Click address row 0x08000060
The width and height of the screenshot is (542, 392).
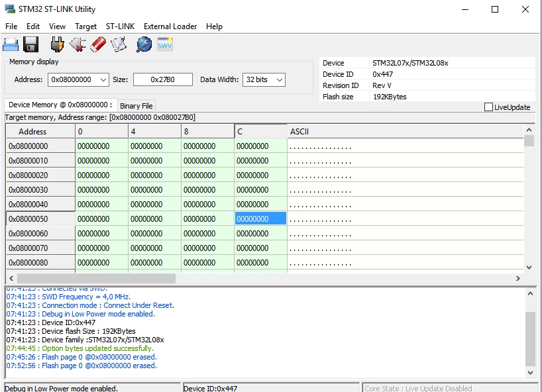(40, 234)
